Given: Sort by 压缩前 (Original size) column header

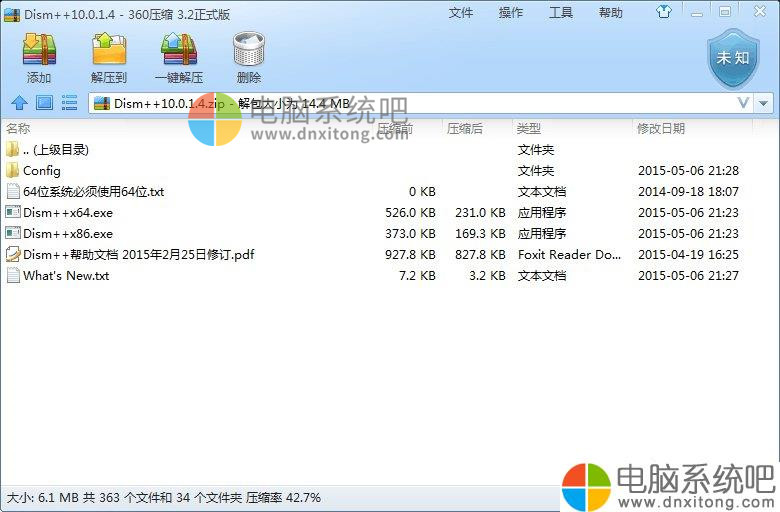Looking at the screenshot, I should pos(395,129).
